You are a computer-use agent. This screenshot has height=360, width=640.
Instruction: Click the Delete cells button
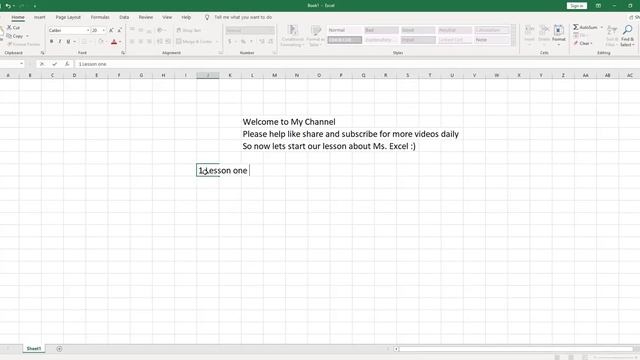pos(544,34)
